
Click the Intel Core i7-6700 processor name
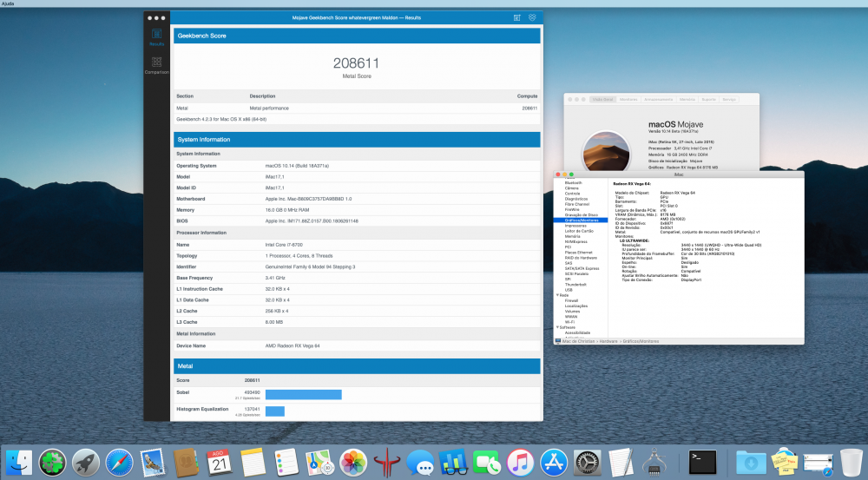click(284, 245)
